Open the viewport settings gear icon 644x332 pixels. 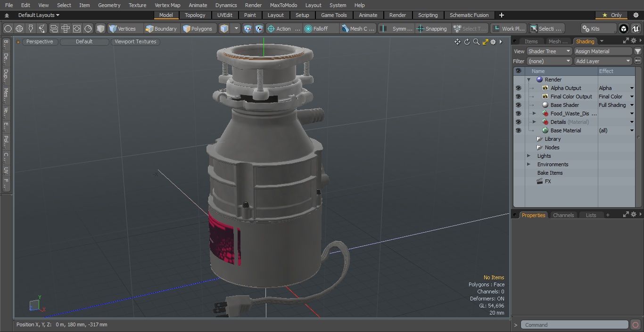(x=493, y=42)
